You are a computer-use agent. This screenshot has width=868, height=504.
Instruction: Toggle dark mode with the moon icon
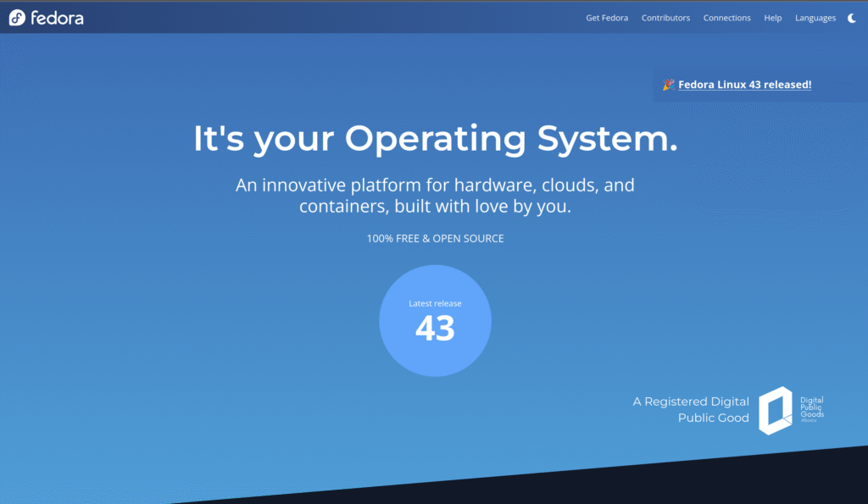tap(852, 18)
